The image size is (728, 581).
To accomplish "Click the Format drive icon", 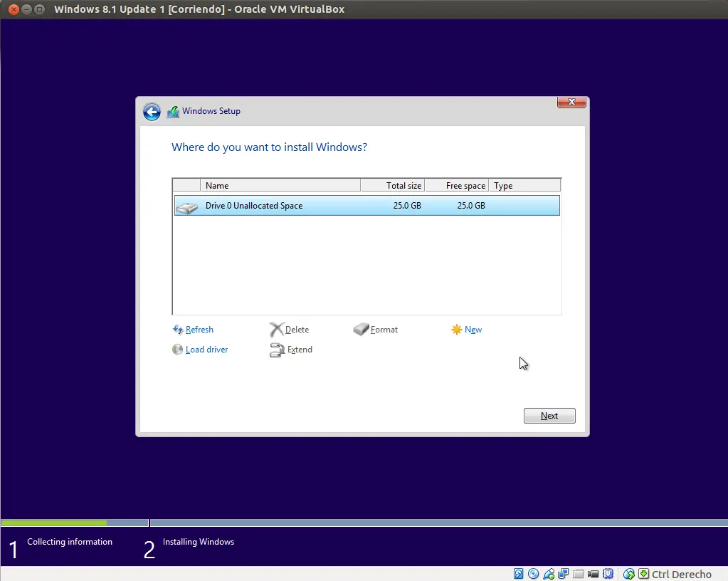I will 361,329.
